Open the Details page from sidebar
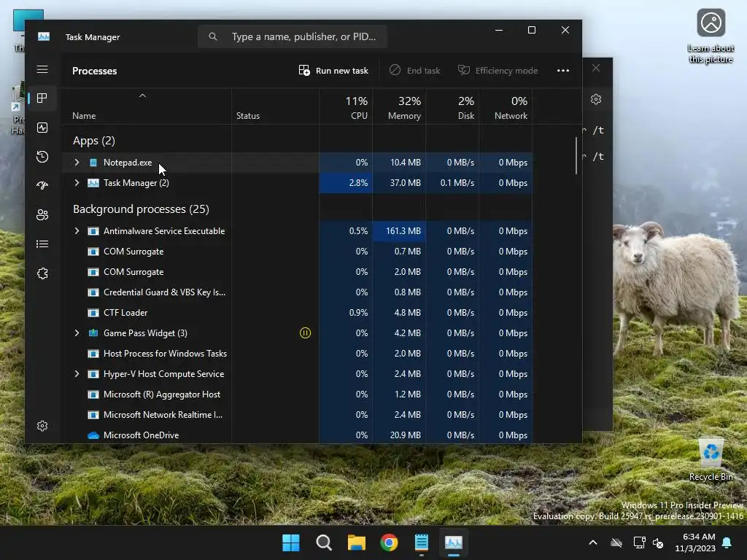 click(x=42, y=244)
